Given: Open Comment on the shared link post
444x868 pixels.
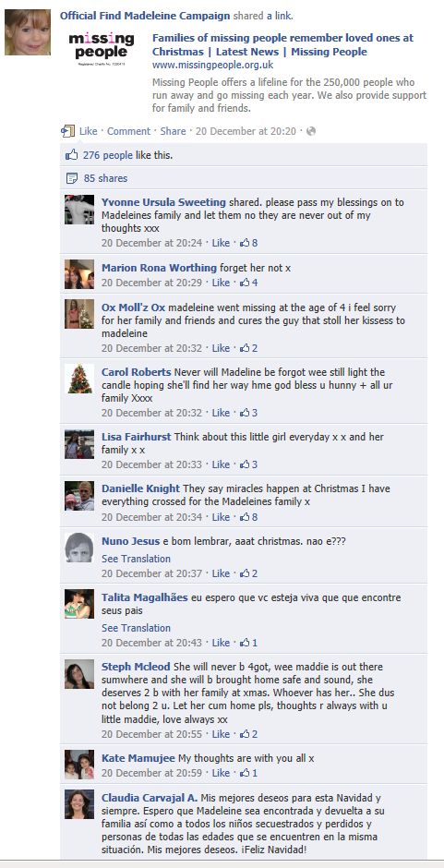Looking at the screenshot, I should coord(128,131).
